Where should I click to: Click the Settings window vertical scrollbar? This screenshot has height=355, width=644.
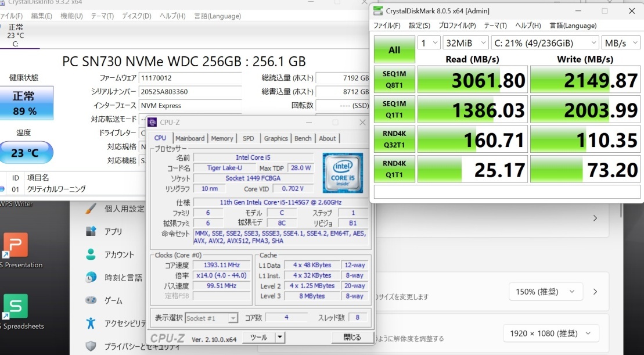coord(621,211)
